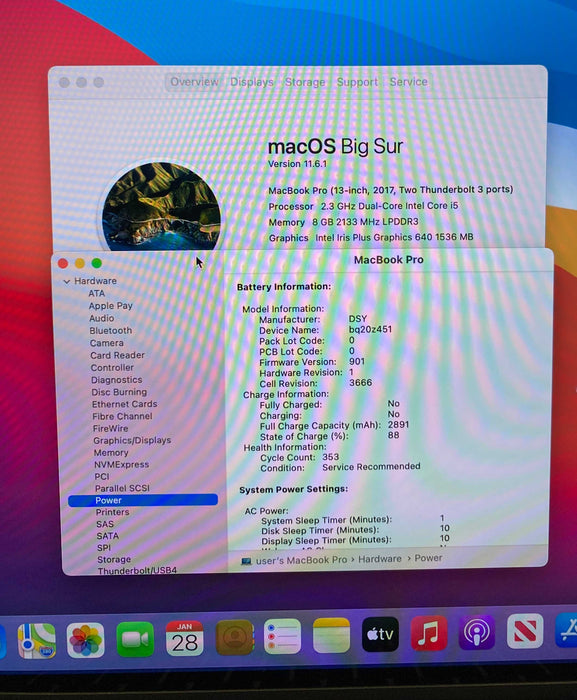Open the App Store icon in the Dock
The width and height of the screenshot is (577, 700).
pyautogui.click(x=566, y=630)
